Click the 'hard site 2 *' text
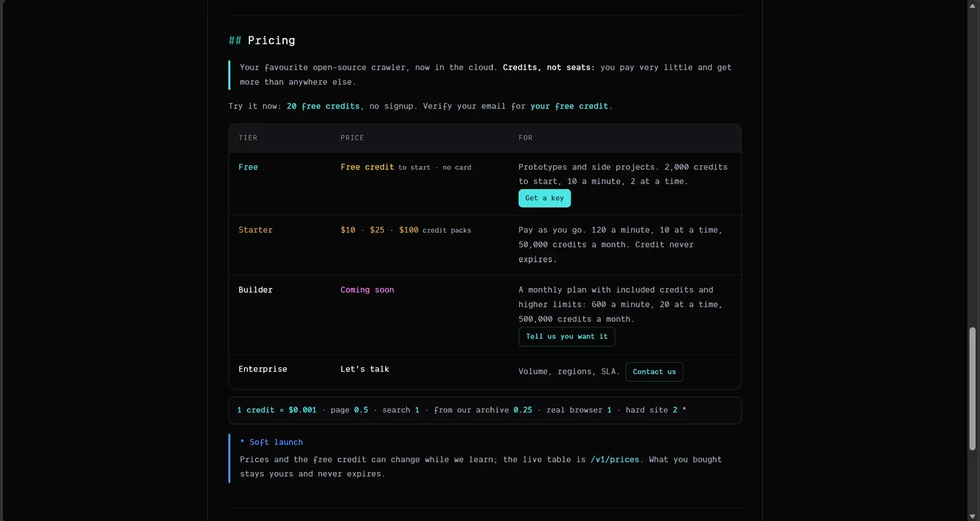This screenshot has width=980, height=521. 656,410
